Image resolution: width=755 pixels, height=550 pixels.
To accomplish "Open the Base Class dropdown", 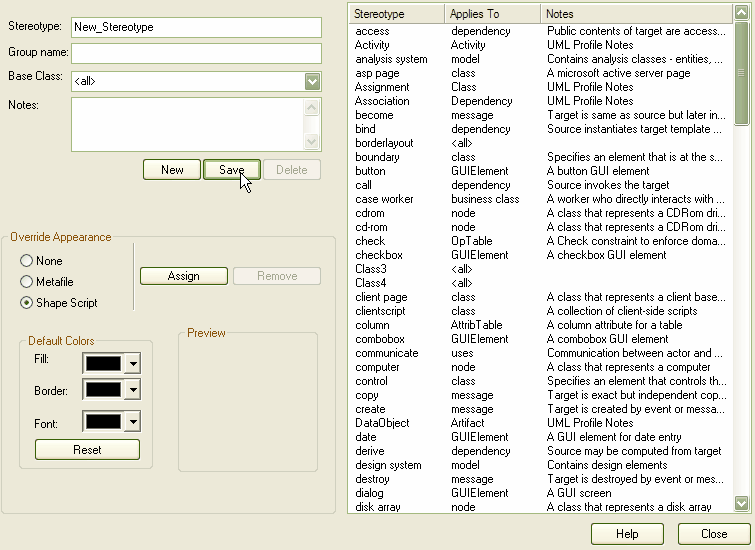I will coord(313,82).
